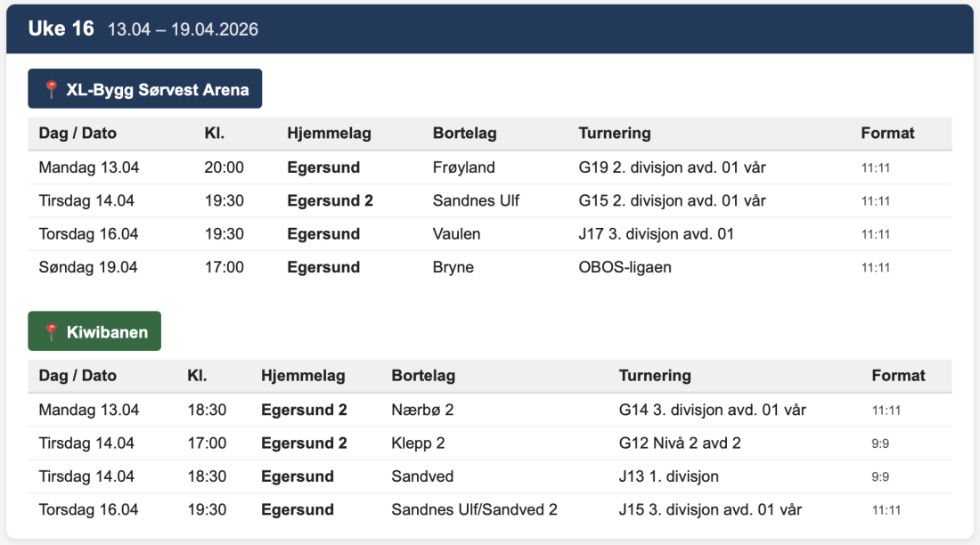
Task: Click the Vaulen away team name
Action: [x=456, y=234]
